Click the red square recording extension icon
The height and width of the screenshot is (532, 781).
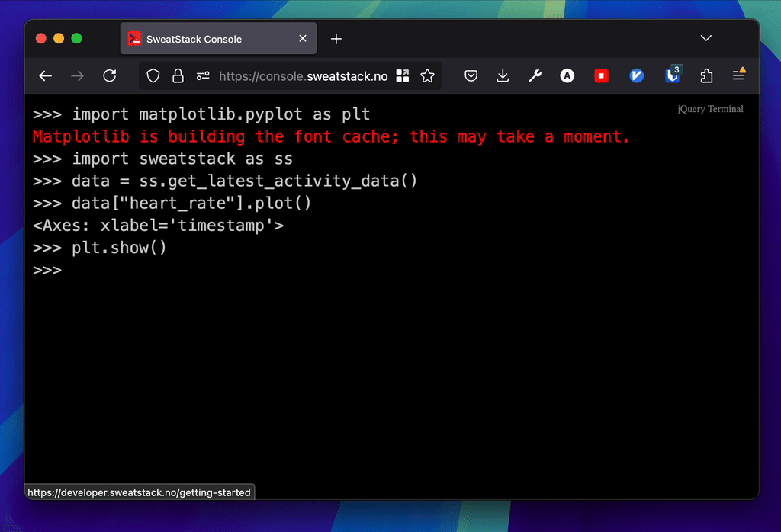[601, 75]
